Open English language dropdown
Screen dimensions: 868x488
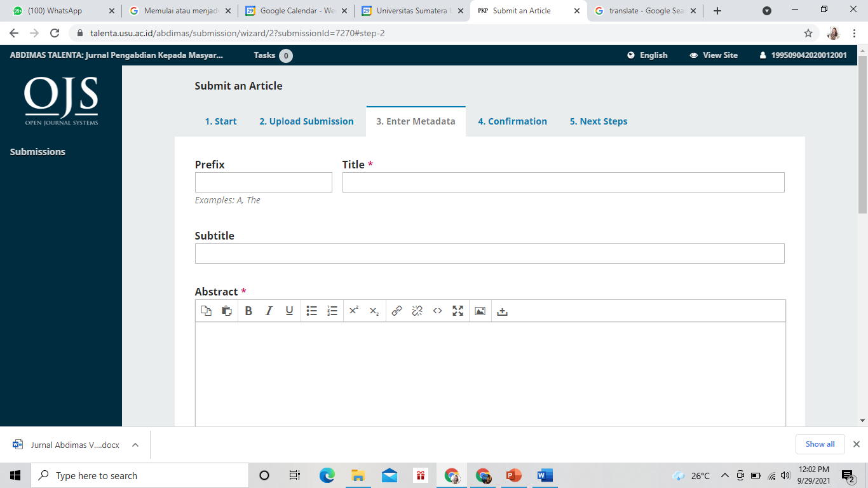coord(648,55)
